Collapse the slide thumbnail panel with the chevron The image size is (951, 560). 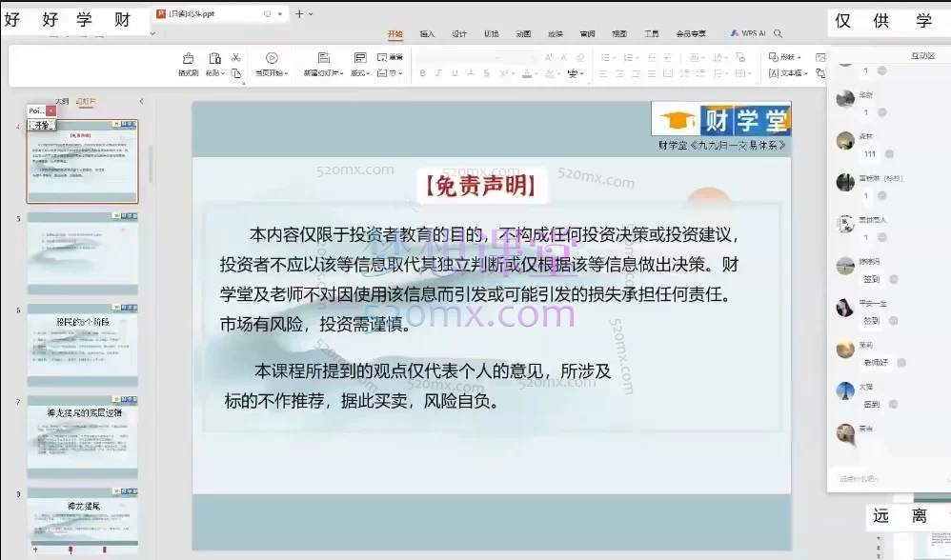click(x=143, y=100)
